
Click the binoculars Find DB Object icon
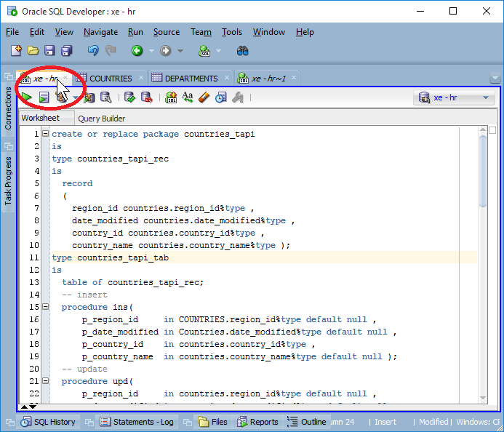point(243,51)
